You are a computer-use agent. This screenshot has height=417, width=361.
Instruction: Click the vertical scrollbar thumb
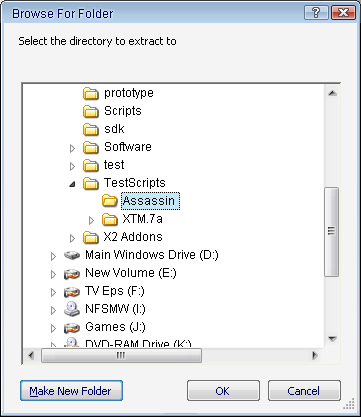(x=332, y=232)
